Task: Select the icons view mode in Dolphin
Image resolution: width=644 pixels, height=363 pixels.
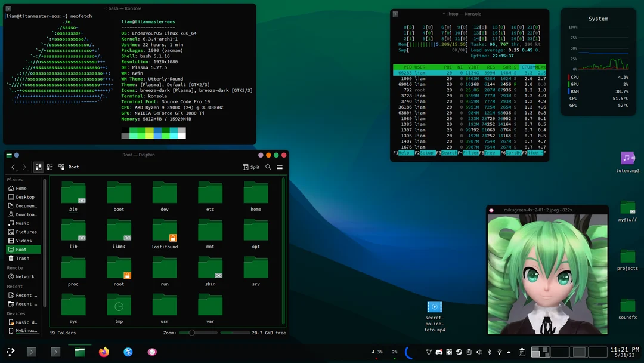Action: coord(38,167)
